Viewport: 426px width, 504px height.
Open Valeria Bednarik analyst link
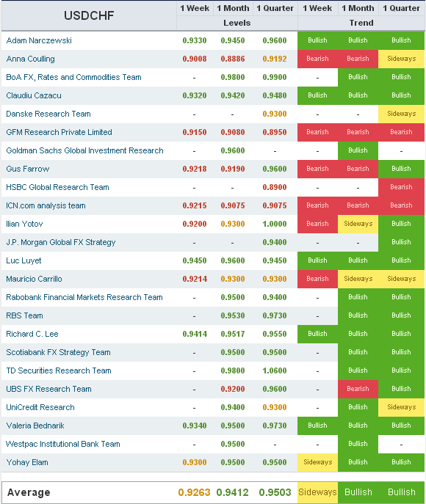click(35, 426)
